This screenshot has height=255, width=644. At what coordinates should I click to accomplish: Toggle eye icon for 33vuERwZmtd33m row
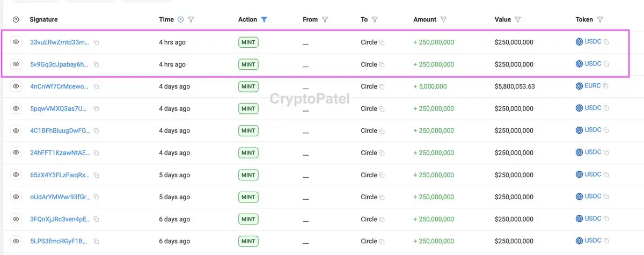click(x=16, y=42)
